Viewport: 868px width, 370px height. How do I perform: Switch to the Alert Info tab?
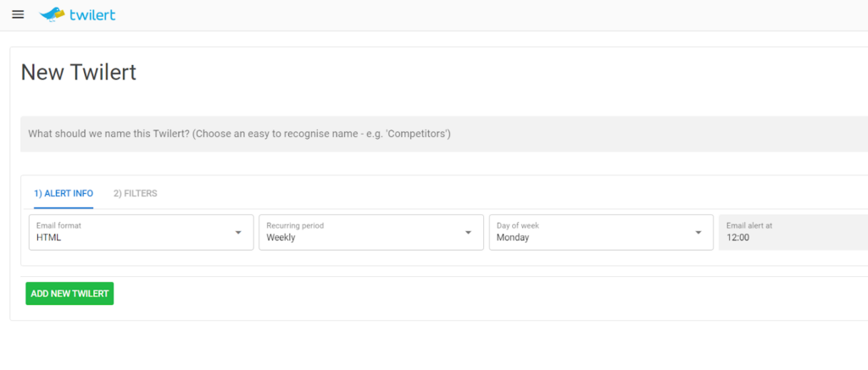[64, 193]
